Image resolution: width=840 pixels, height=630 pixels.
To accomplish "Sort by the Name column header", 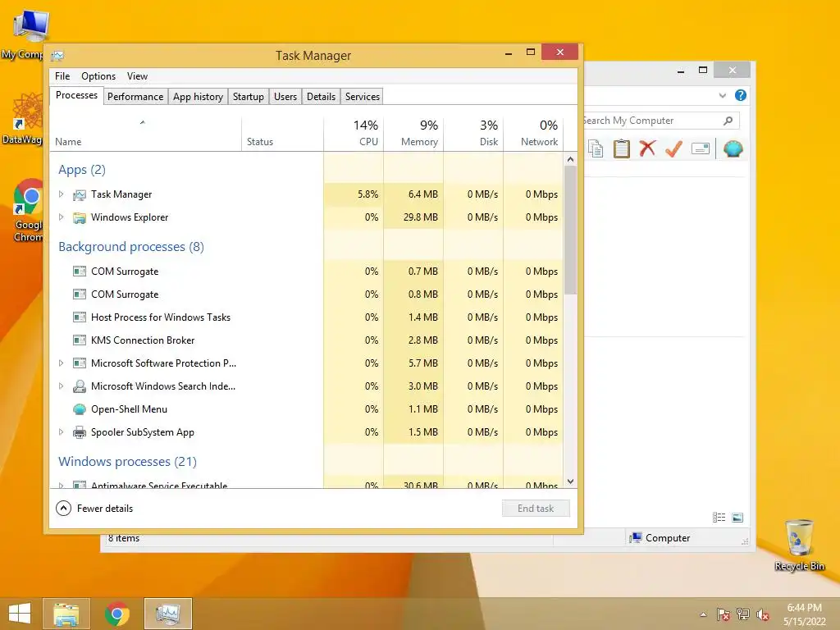I will click(x=146, y=132).
